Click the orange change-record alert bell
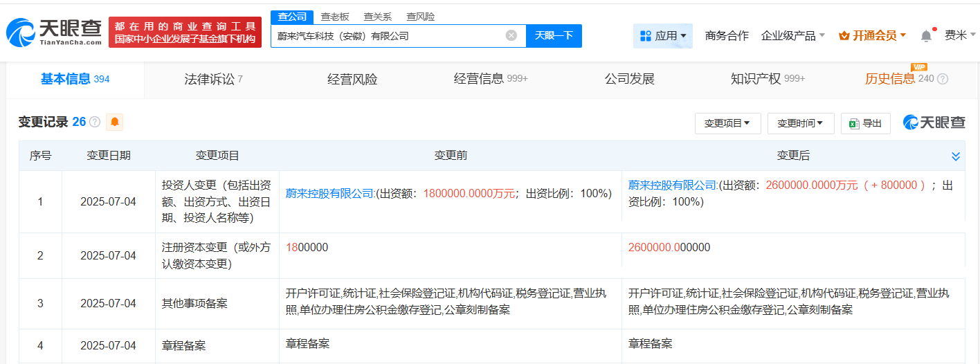This screenshot has height=364, width=980. tap(115, 122)
